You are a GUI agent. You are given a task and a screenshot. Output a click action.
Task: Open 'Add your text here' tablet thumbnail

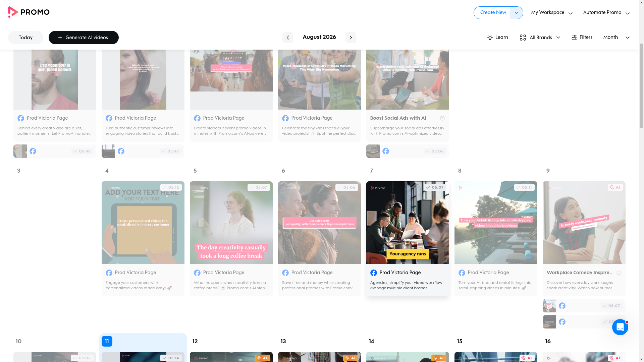coord(143,223)
